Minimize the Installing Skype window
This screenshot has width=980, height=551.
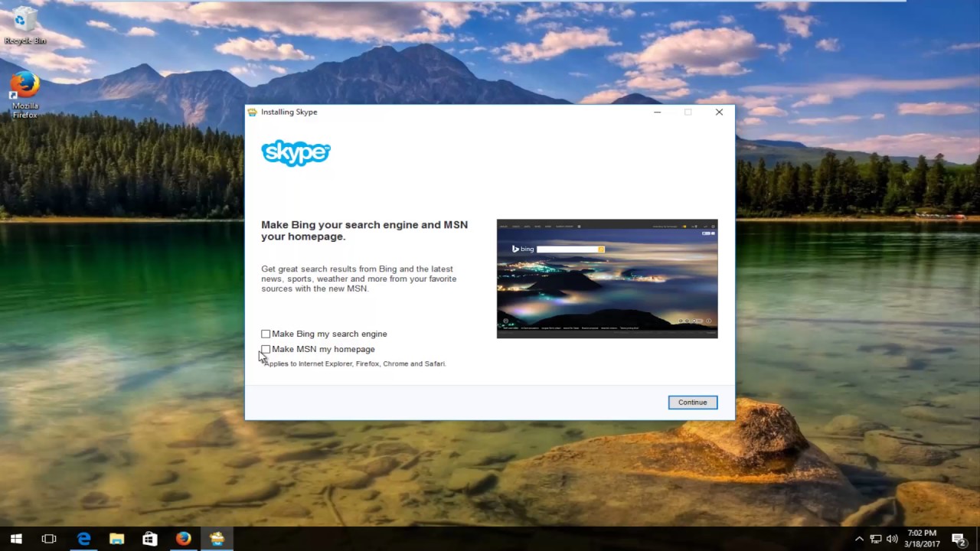657,112
